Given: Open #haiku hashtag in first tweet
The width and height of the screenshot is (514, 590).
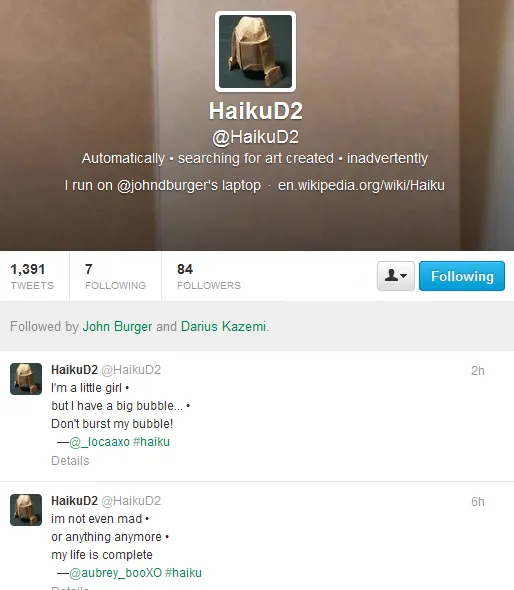Looking at the screenshot, I should pyautogui.click(x=152, y=442).
